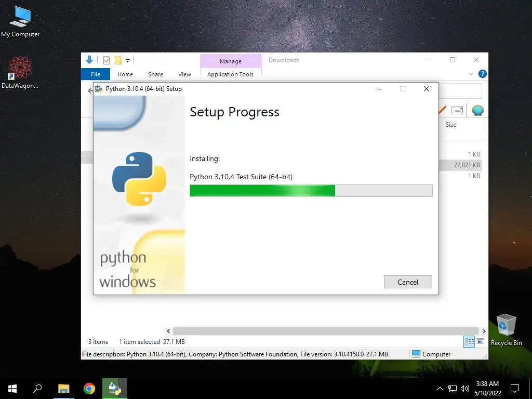
Task: Open network status tray icon
Action: 453,389
